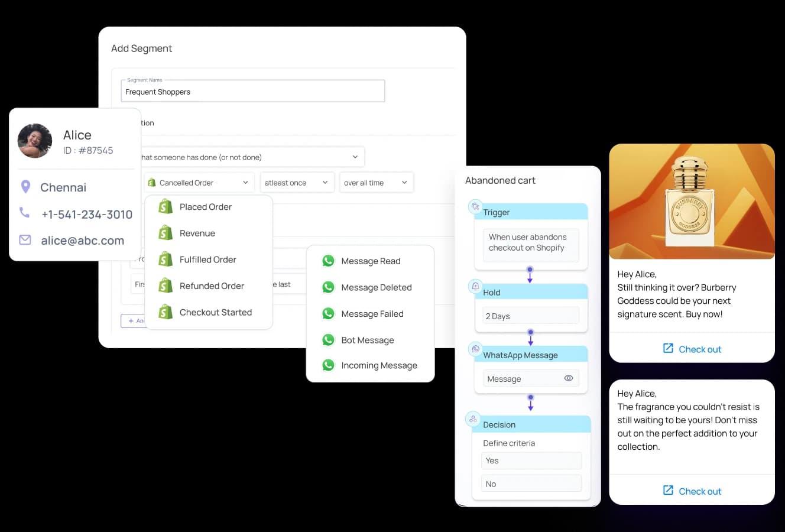This screenshot has height=532, width=785.
Task: Expand the atleast once dropdown
Action: click(x=297, y=183)
